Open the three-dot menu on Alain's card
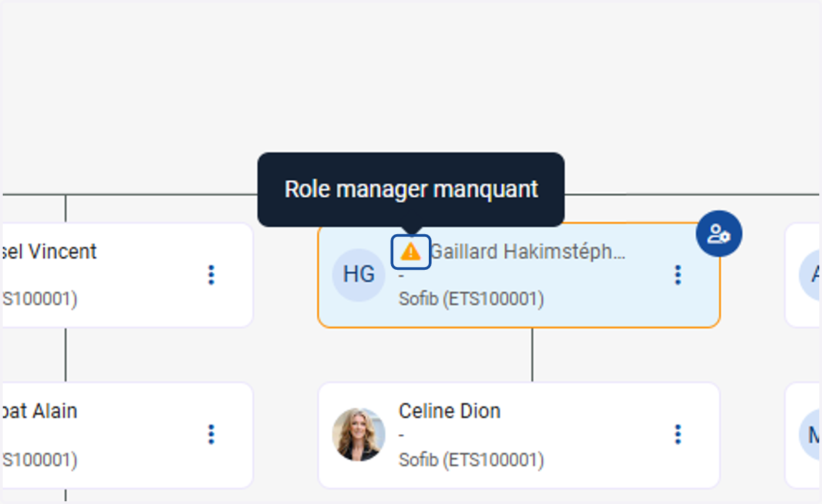The image size is (822, 504). [x=211, y=434]
